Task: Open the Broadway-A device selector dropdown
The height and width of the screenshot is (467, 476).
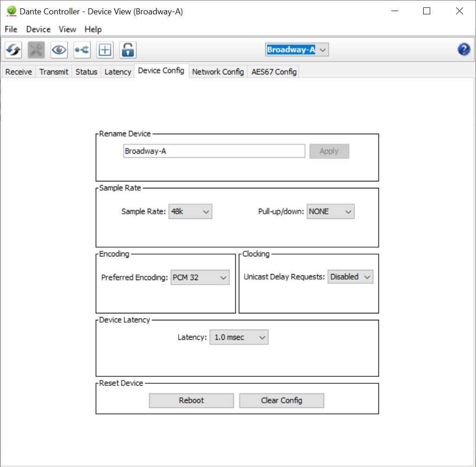Action: [297, 50]
